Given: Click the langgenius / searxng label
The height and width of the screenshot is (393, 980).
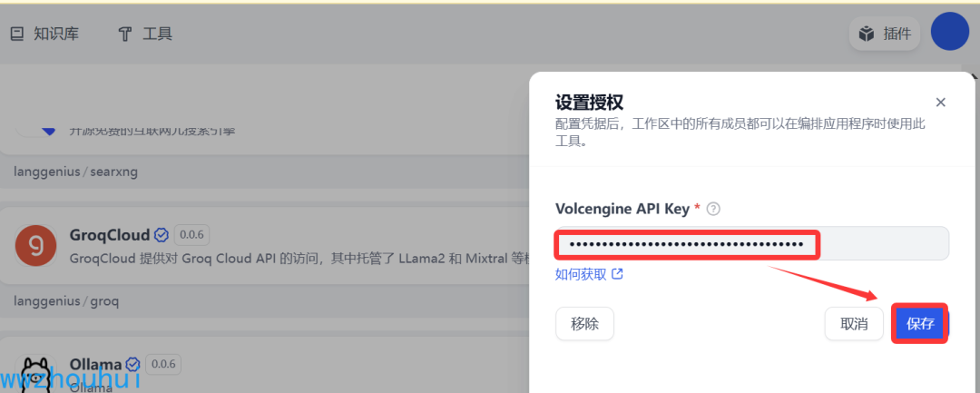Looking at the screenshot, I should pyautogui.click(x=75, y=172).
